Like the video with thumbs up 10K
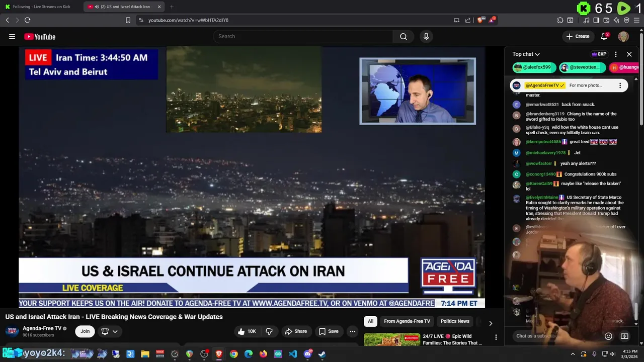The image size is (644, 362). pos(247,331)
